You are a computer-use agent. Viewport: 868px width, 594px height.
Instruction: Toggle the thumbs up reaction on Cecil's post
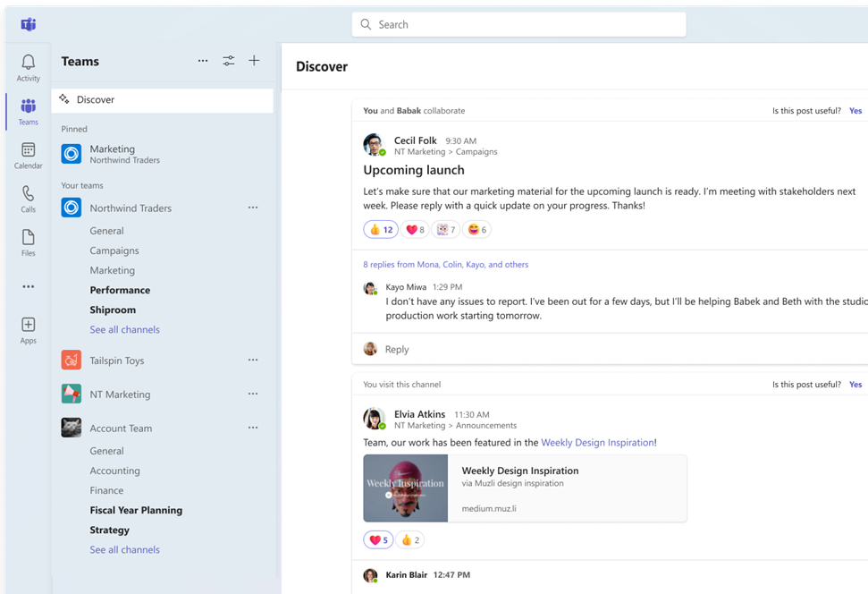point(381,229)
